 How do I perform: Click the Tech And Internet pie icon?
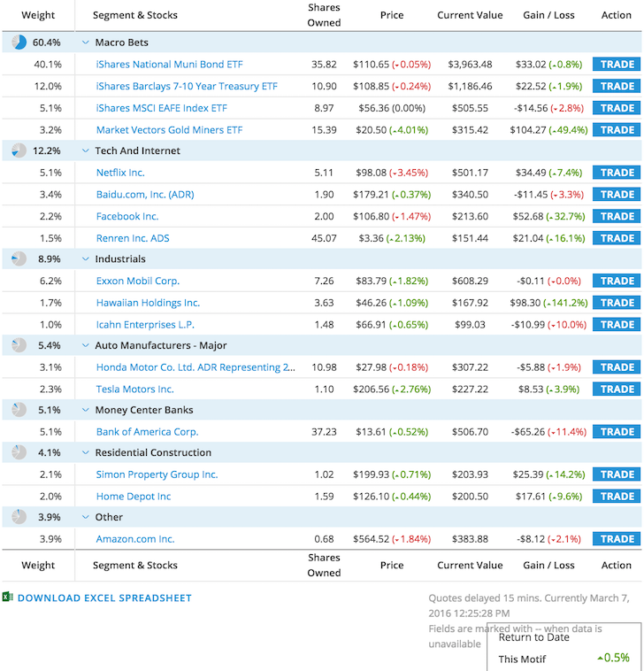pos(19,150)
